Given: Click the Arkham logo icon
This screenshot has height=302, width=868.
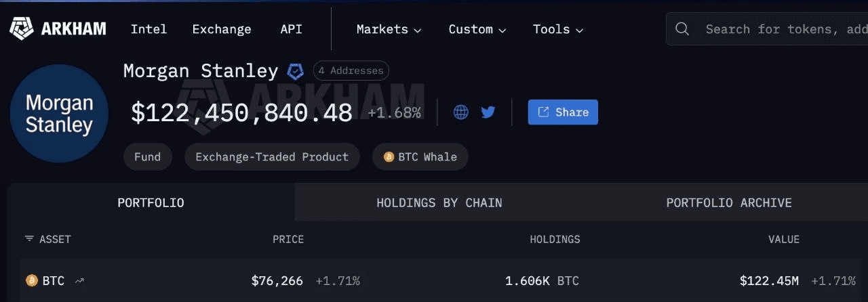Looking at the screenshot, I should click(22, 28).
